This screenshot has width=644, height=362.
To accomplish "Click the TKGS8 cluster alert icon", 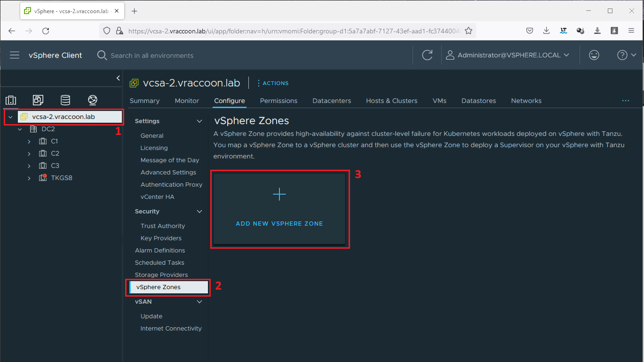I will tap(43, 178).
